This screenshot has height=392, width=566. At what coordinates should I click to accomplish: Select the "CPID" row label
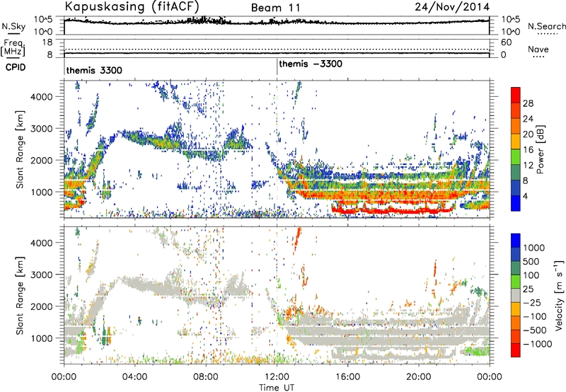pyautogui.click(x=16, y=67)
